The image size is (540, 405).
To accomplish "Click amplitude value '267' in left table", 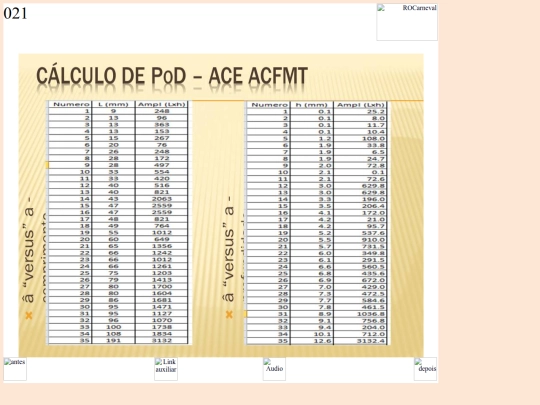I will pos(162,138).
